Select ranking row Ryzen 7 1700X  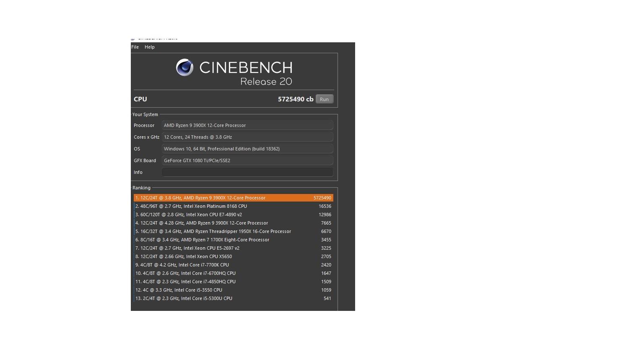coord(234,240)
